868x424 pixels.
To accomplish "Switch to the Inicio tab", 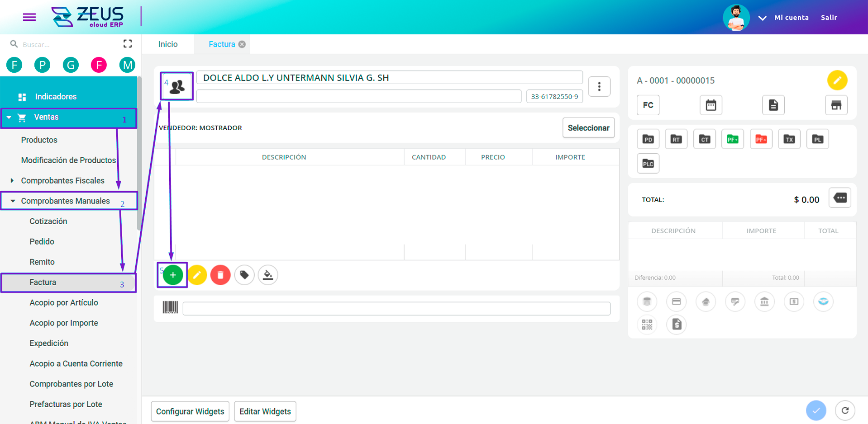I will tap(167, 44).
